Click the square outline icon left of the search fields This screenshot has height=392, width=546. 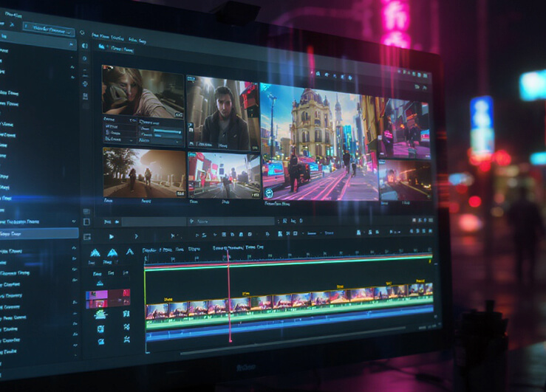pyautogui.click(x=86, y=221)
